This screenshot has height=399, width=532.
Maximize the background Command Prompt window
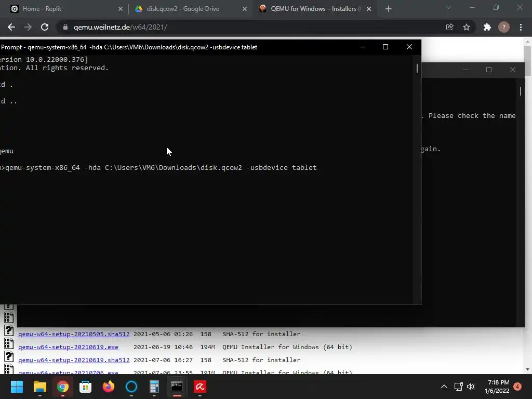489,70
